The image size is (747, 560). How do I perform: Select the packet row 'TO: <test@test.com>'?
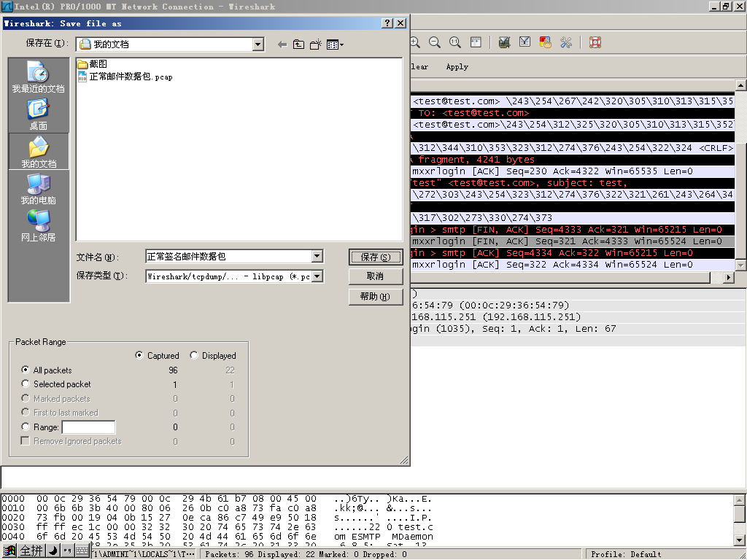(x=573, y=113)
